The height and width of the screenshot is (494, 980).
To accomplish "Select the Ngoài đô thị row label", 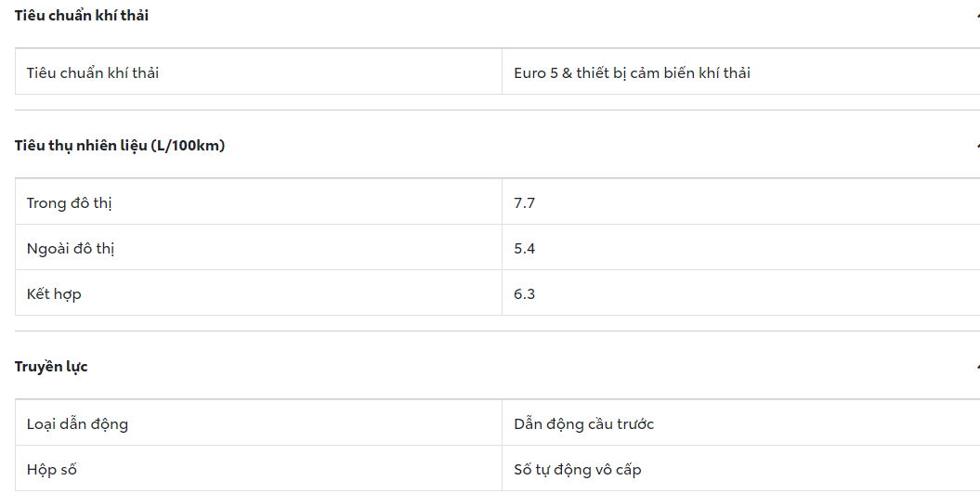I will pos(71,248).
